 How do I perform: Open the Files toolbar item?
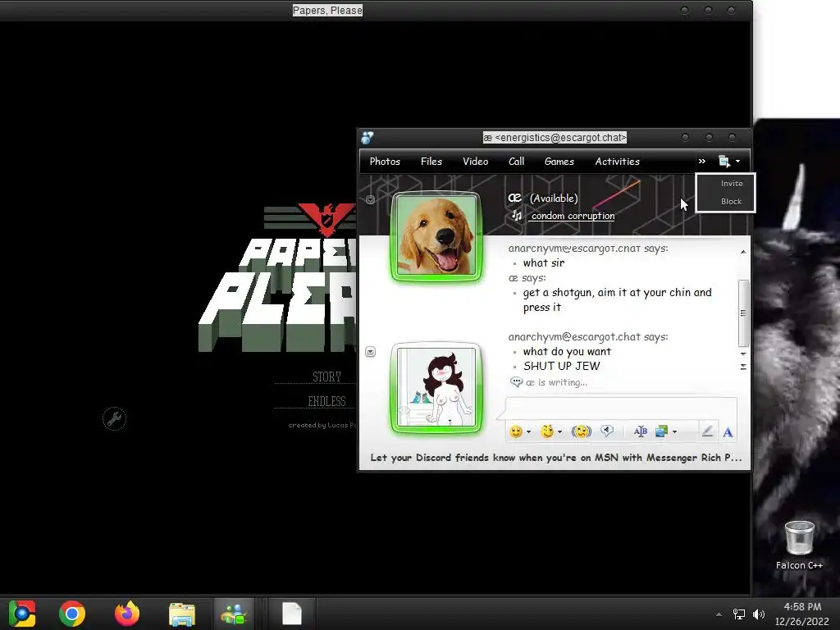click(431, 162)
